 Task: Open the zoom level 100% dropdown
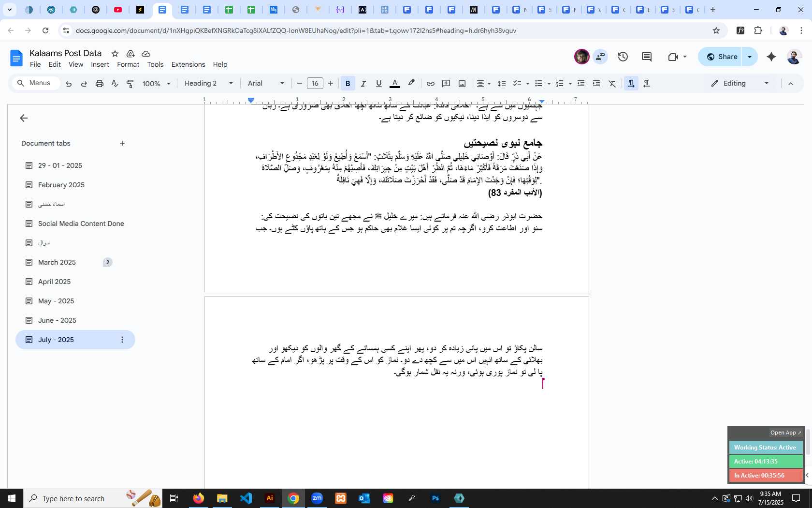[156, 84]
